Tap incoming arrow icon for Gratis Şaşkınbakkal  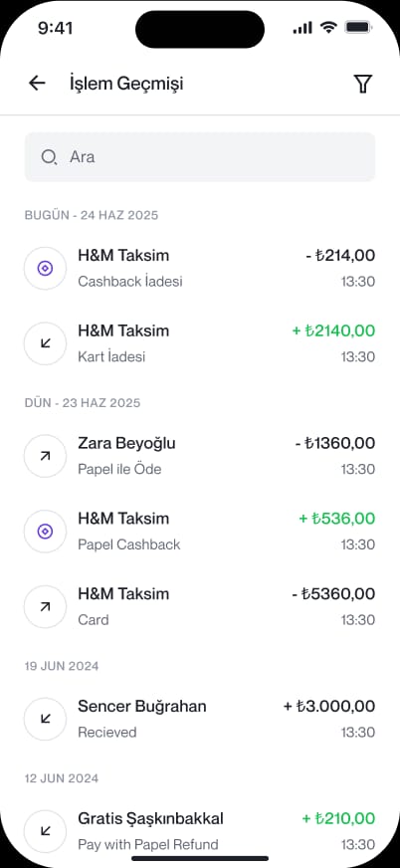click(46, 831)
